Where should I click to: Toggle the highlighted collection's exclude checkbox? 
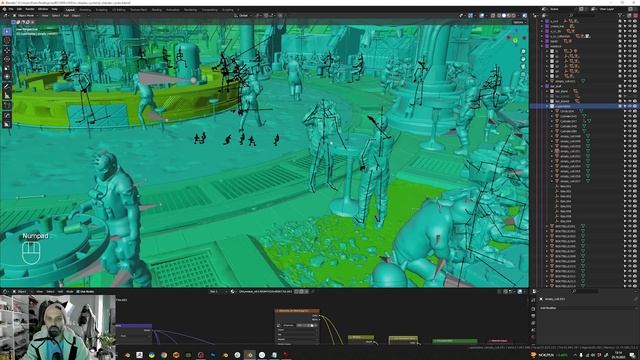pyautogui.click(x=620, y=106)
